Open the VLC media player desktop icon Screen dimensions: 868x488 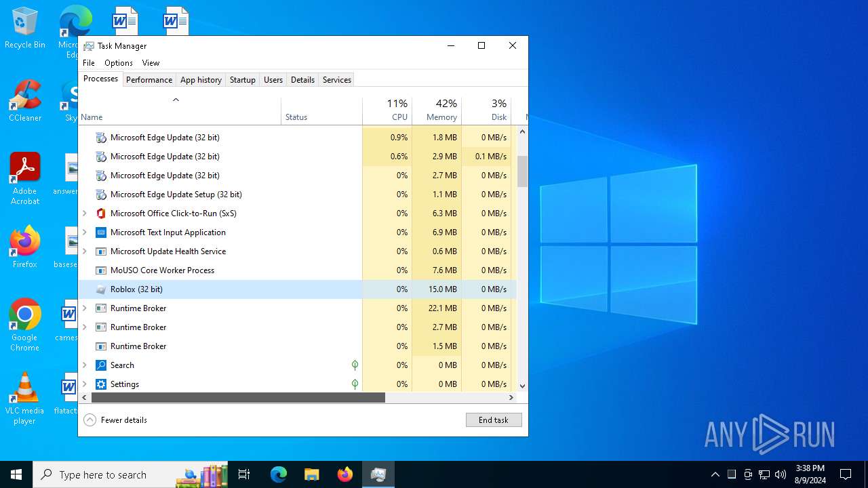24,399
